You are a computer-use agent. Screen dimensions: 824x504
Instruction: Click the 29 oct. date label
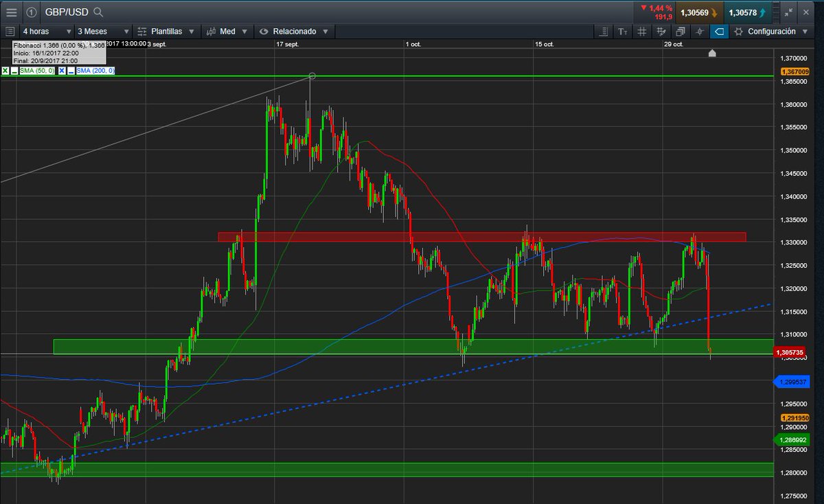point(674,44)
